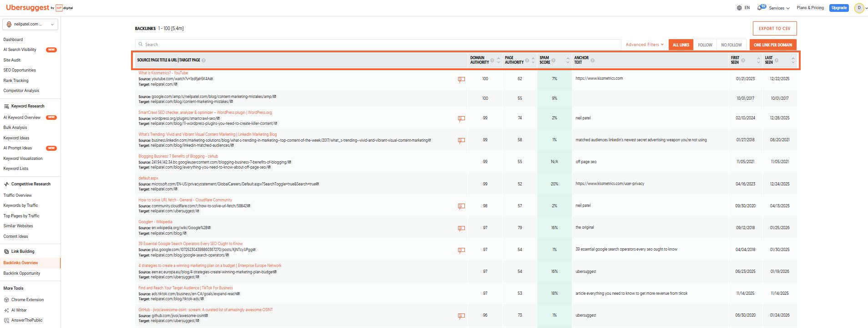Sort table by Spam Score arrows
This screenshot has height=328, width=868.
coord(568,60)
